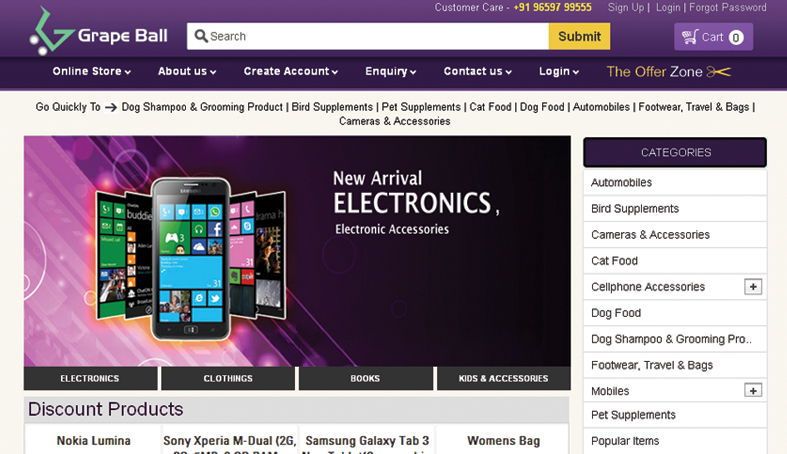The image size is (787, 454).
Task: Select the CLOTHINGS banner tab
Action: pos(228,378)
